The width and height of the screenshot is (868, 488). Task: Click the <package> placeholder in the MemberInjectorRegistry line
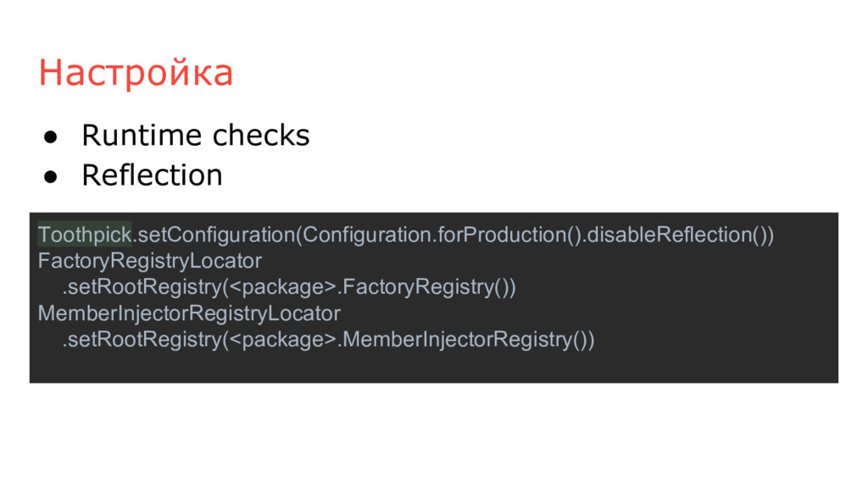tap(283, 340)
